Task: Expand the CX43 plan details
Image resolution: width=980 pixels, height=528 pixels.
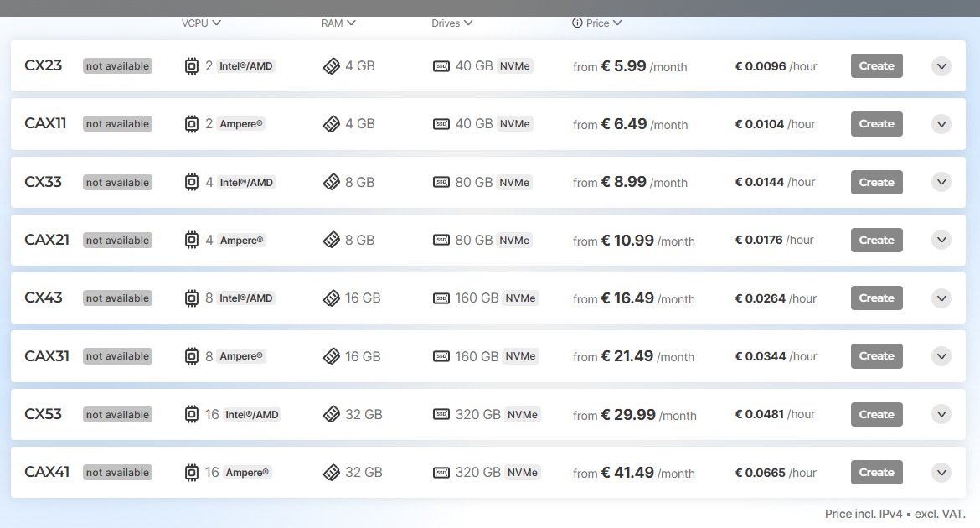Action: pyautogui.click(x=941, y=298)
